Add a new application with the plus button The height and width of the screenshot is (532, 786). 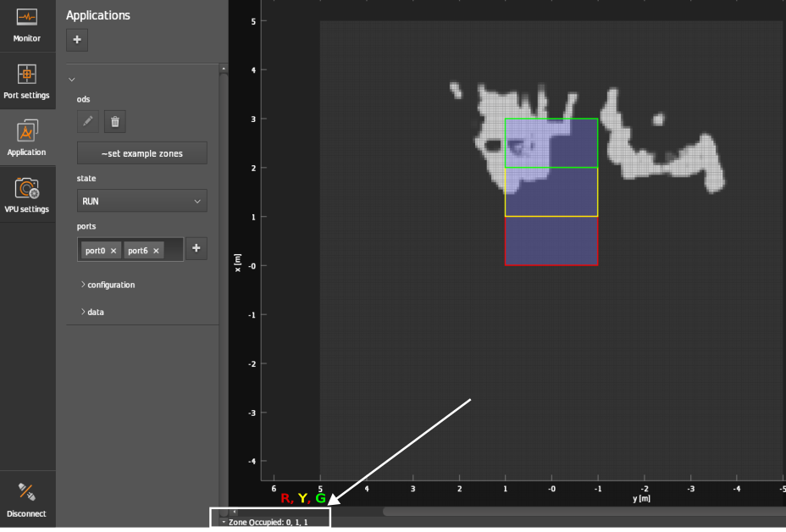click(x=76, y=39)
